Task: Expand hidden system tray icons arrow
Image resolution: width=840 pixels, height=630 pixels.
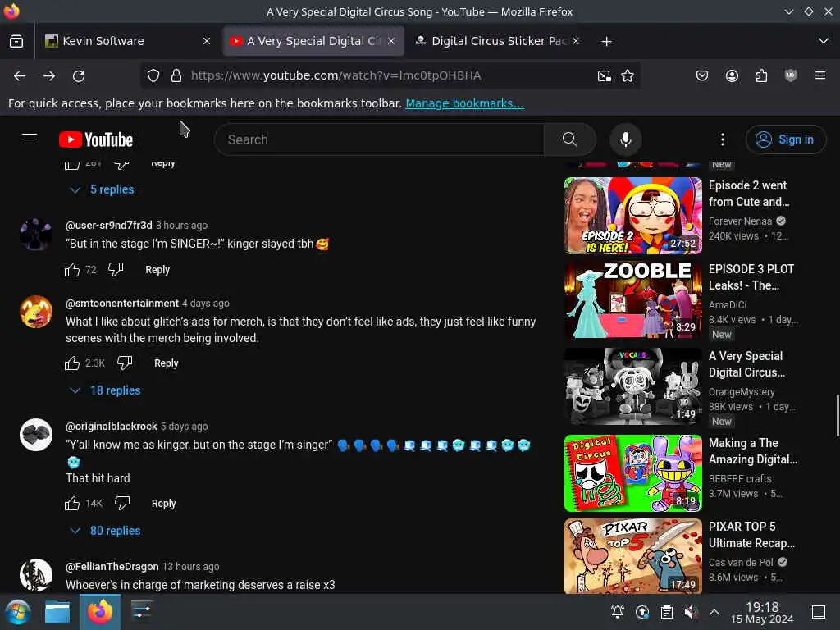Action: [x=714, y=612]
